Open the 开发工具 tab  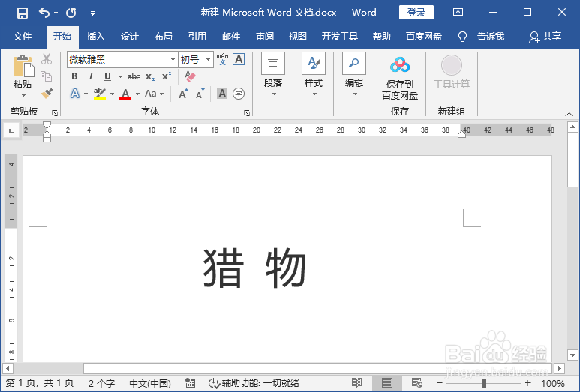click(340, 37)
